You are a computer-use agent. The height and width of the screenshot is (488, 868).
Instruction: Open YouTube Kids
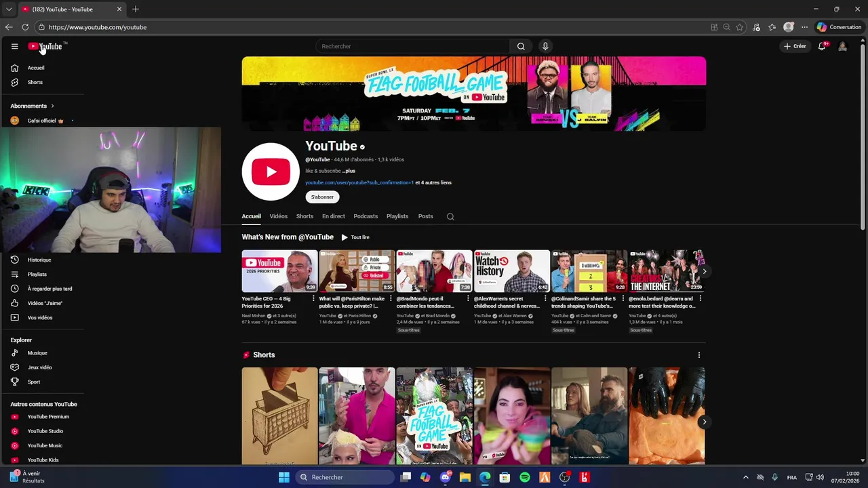pos(42,460)
